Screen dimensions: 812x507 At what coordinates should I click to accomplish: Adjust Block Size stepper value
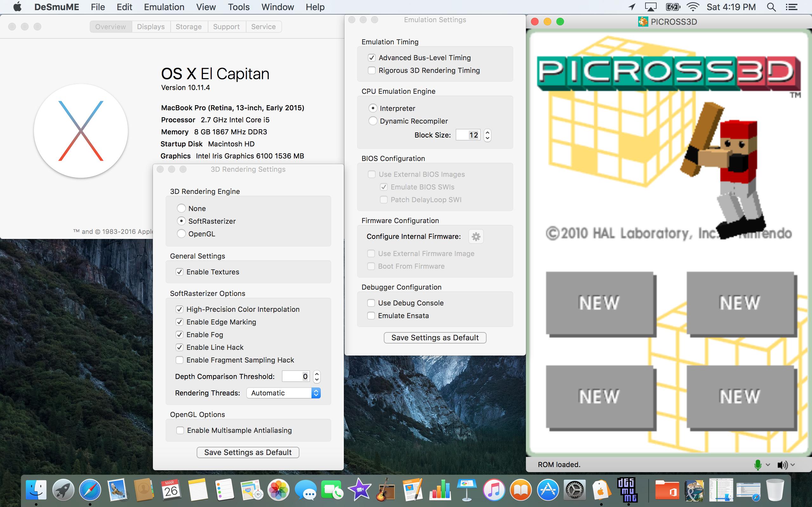pyautogui.click(x=488, y=136)
